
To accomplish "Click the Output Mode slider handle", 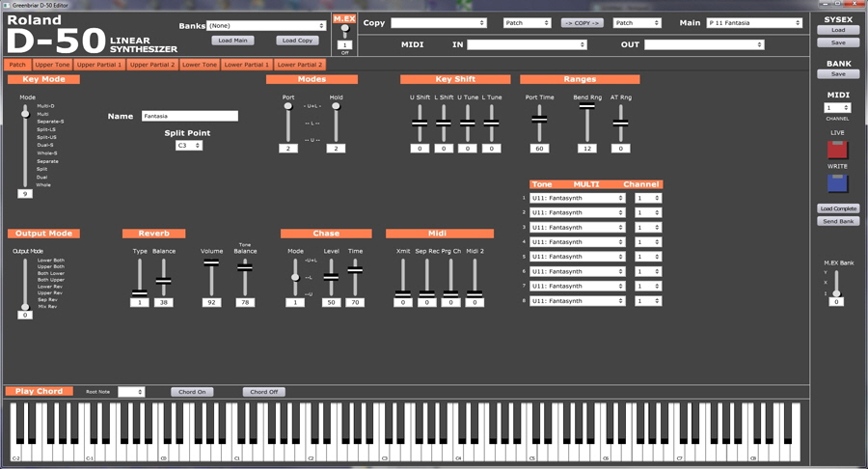I will [x=25, y=306].
